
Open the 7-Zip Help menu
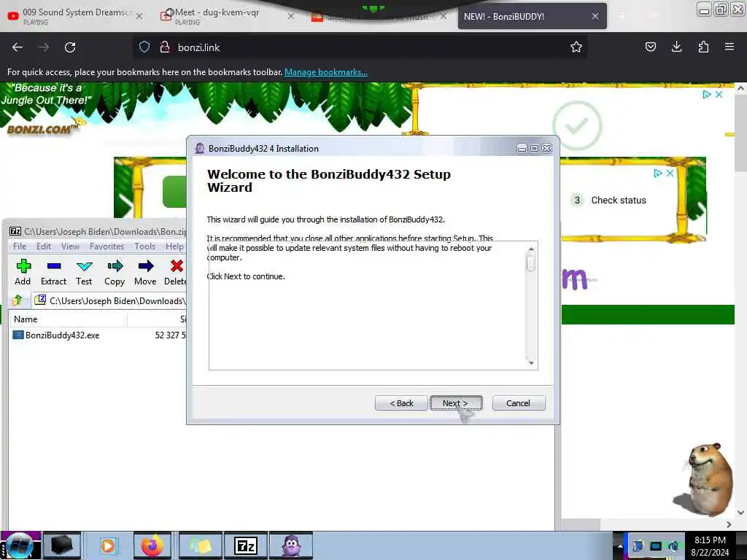pos(174,246)
